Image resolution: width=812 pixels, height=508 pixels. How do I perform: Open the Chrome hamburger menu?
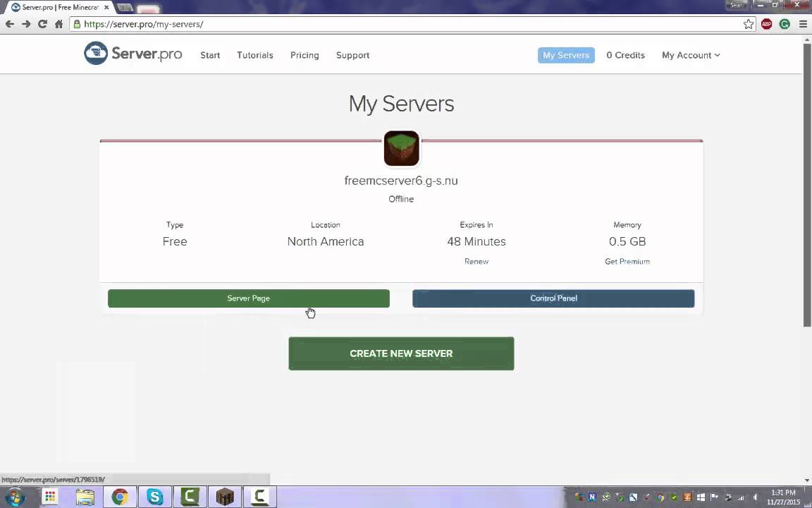(803, 24)
